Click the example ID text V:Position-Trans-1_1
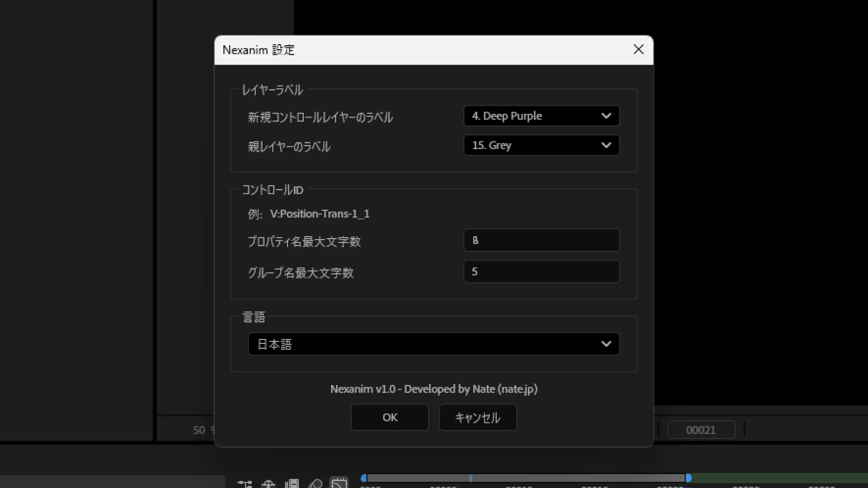Viewport: 868px width, 488px height. 320,214
